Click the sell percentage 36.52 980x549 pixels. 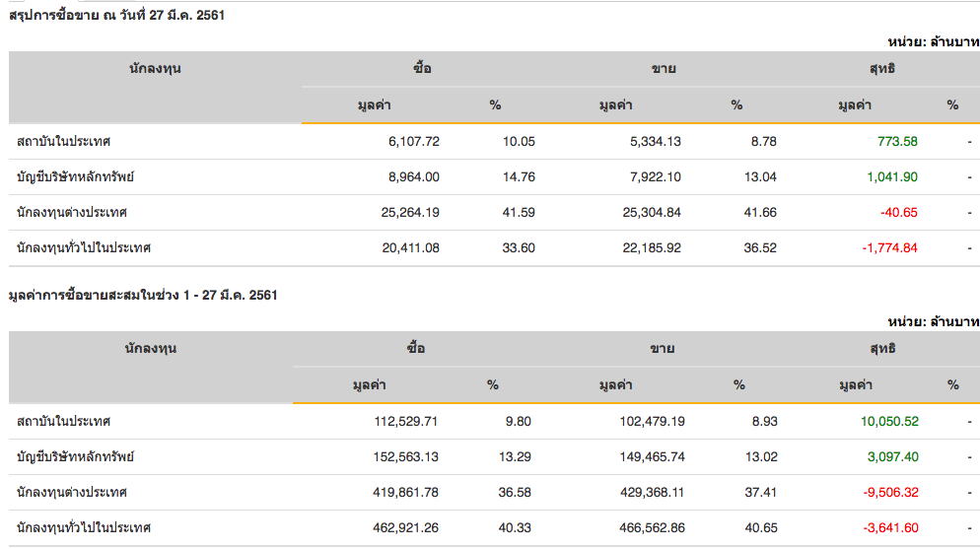pos(760,247)
